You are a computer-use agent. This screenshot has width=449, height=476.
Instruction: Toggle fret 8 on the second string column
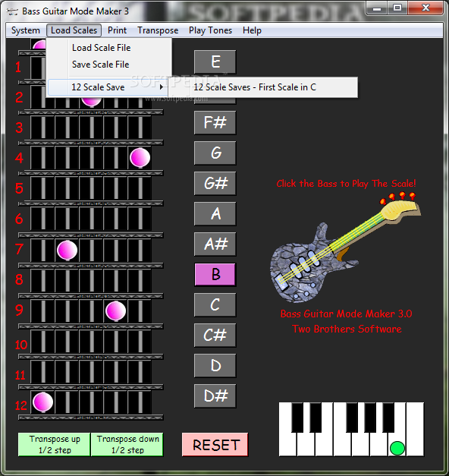click(67, 280)
